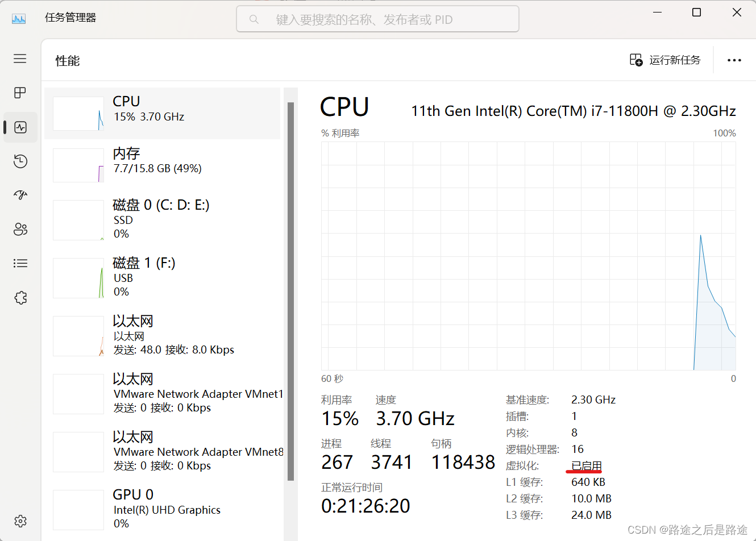Select the VMware Network Adapter VMnet8 entry
The image size is (756, 541).
pyautogui.click(x=163, y=452)
